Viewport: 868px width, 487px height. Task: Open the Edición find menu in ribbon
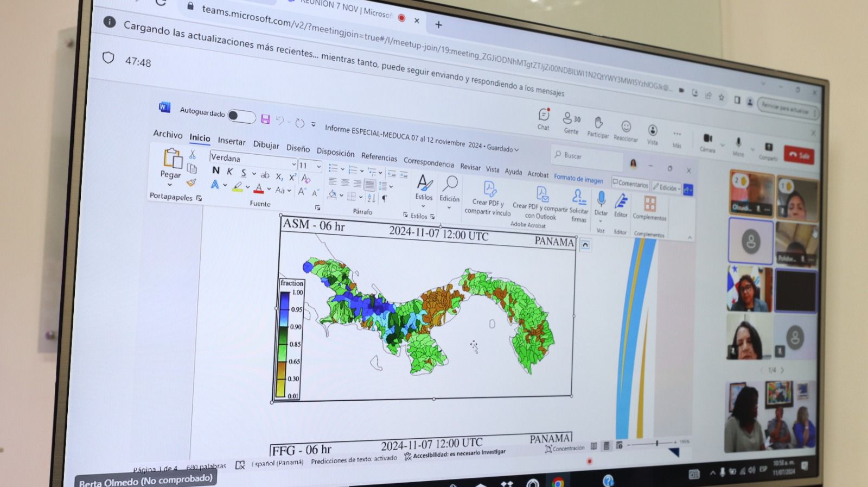[450, 191]
